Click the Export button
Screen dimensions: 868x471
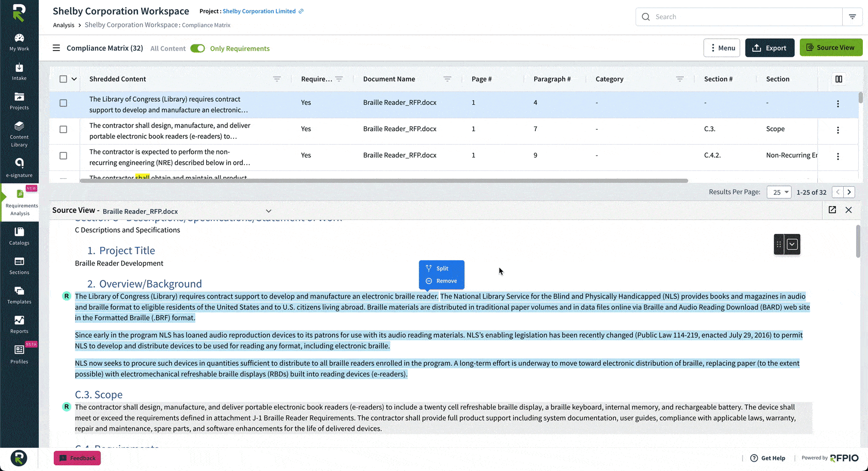[x=770, y=48]
